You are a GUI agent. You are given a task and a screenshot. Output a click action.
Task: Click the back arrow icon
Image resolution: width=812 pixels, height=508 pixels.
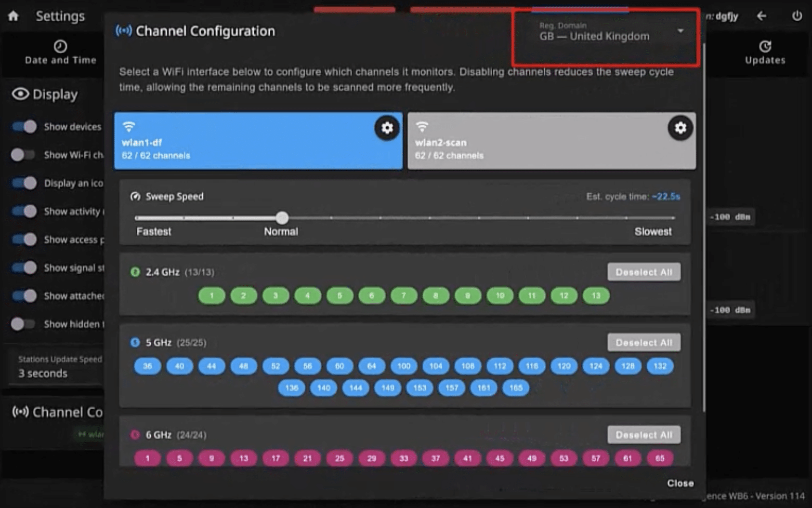761,16
